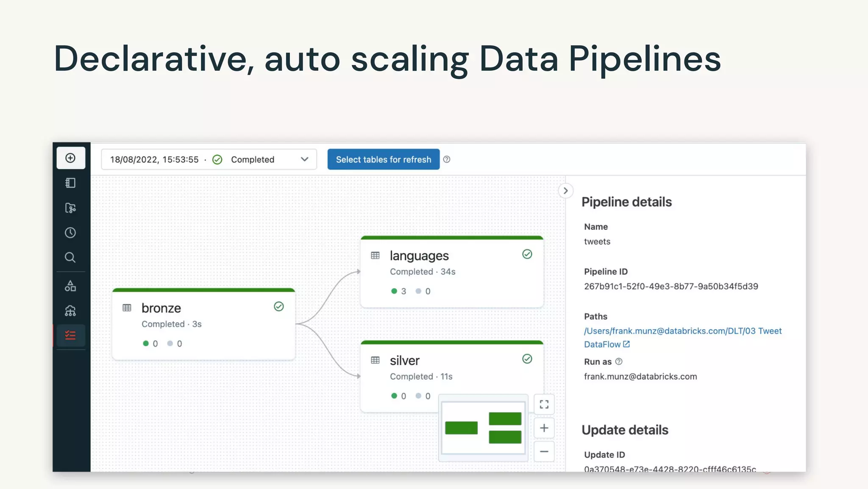Click 'Completed · 11s' on silver node
The image size is (868, 489).
click(x=421, y=377)
